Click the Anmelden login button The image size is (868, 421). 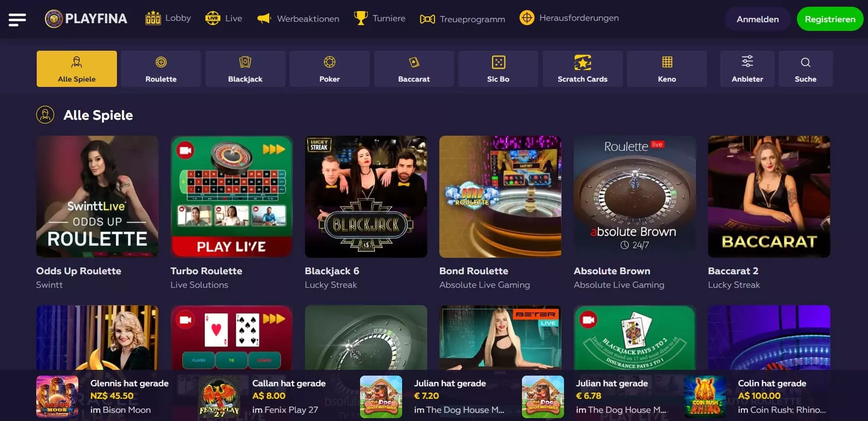click(x=757, y=19)
